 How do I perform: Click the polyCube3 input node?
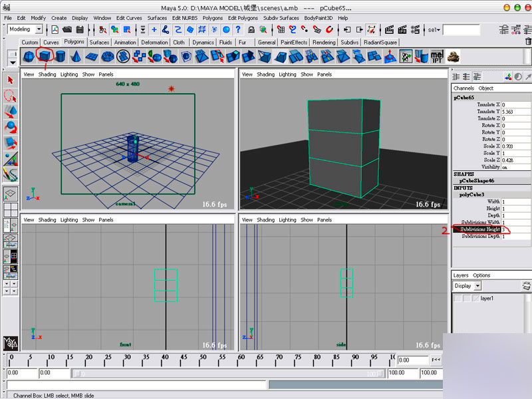472,194
